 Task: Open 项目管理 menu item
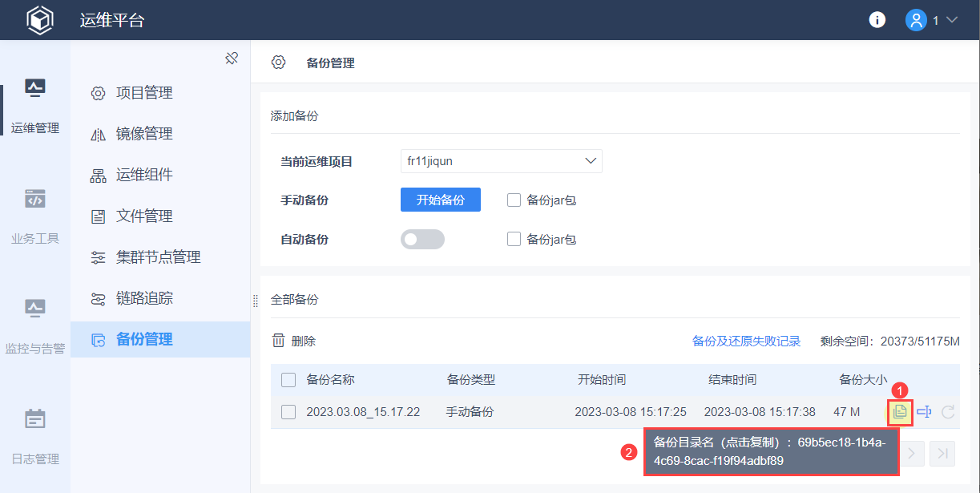pyautogui.click(x=160, y=93)
